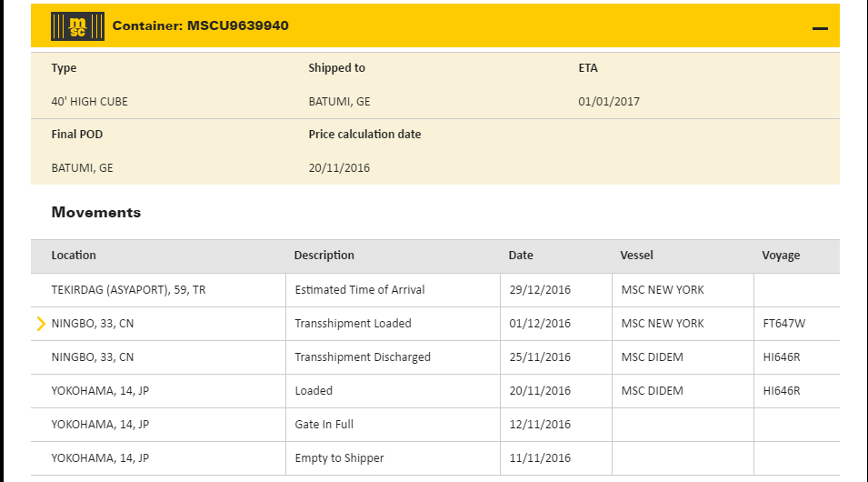868x482 pixels.
Task: Click the Movements section heading
Action: [96, 213]
